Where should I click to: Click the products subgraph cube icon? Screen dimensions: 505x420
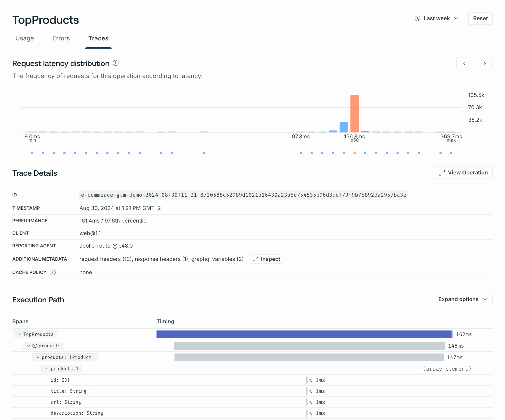point(35,346)
